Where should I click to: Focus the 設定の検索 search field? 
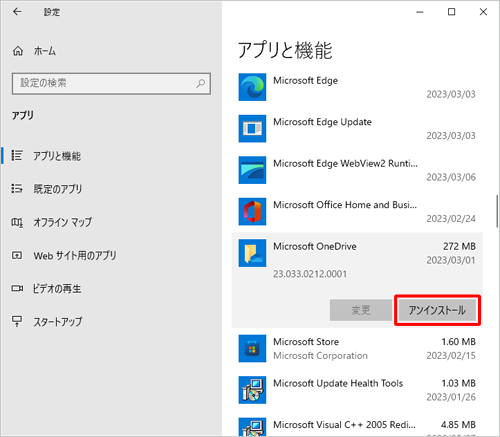[111, 84]
